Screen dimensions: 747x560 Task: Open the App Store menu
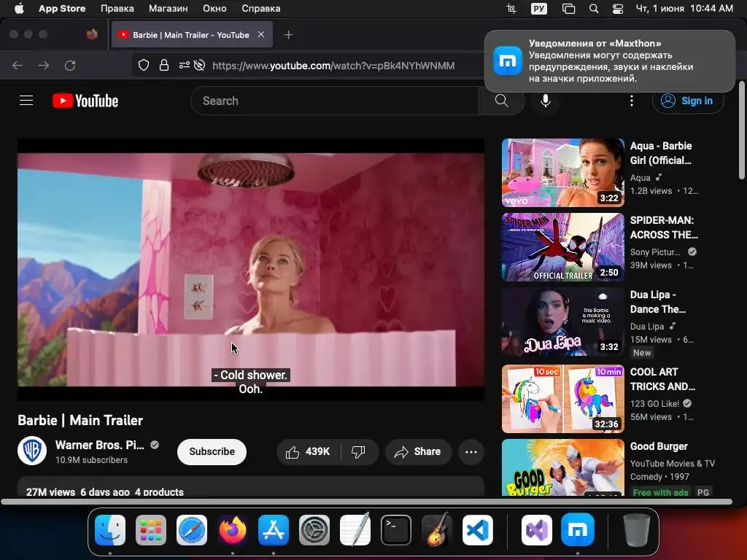62,8
